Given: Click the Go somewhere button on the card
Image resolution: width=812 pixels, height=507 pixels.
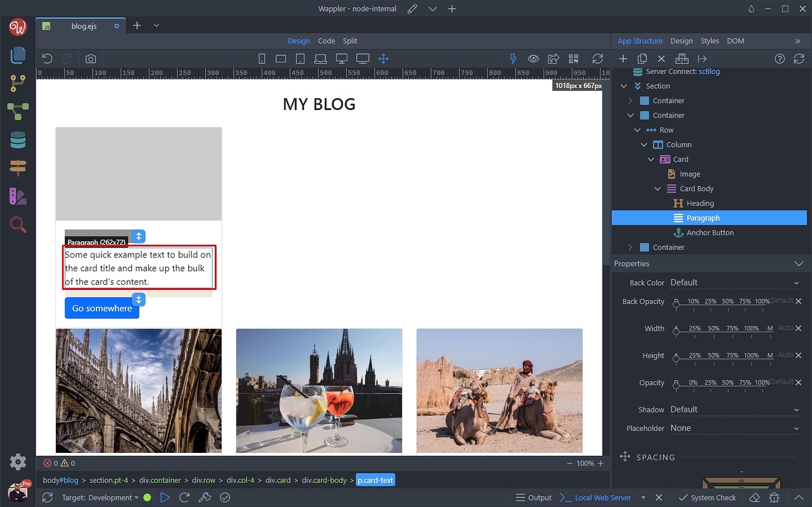Looking at the screenshot, I should click(102, 308).
